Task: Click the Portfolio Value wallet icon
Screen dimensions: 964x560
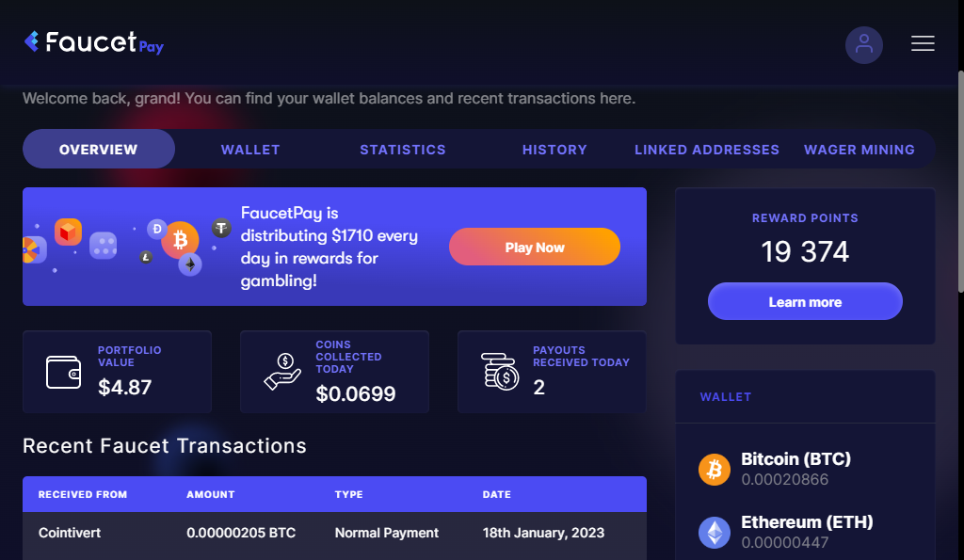Action: [x=63, y=372]
